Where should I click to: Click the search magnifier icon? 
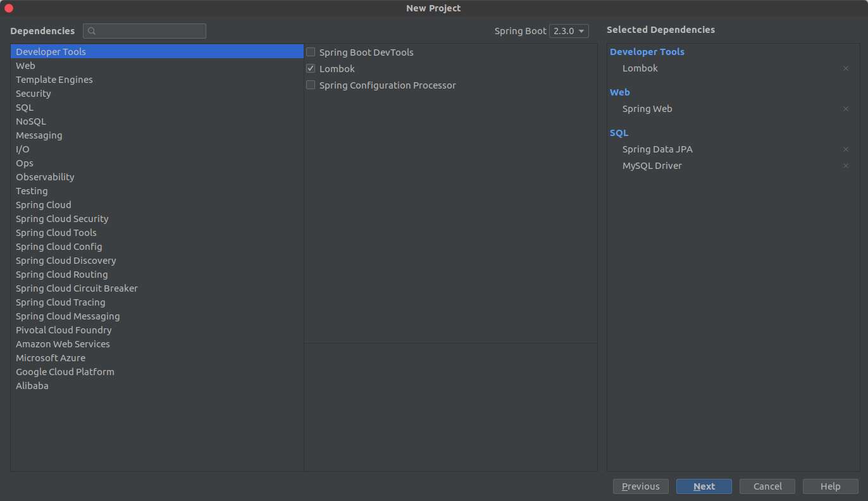pos(92,31)
